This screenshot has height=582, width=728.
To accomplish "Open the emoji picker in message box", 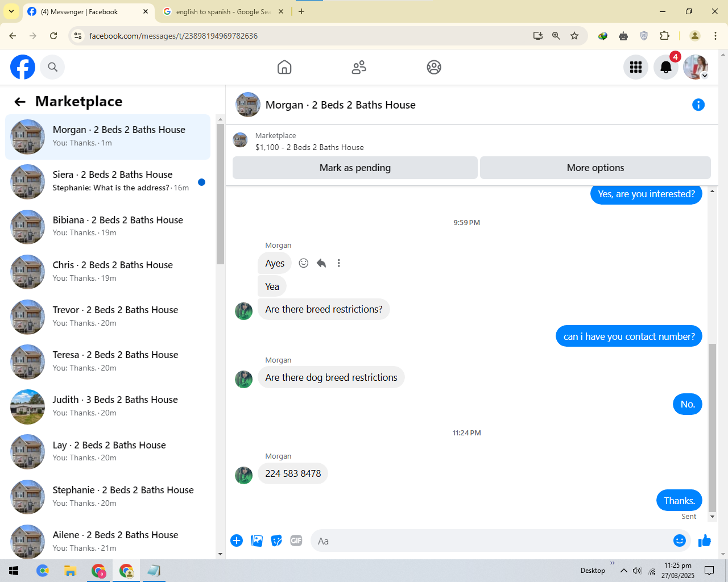I will [680, 541].
